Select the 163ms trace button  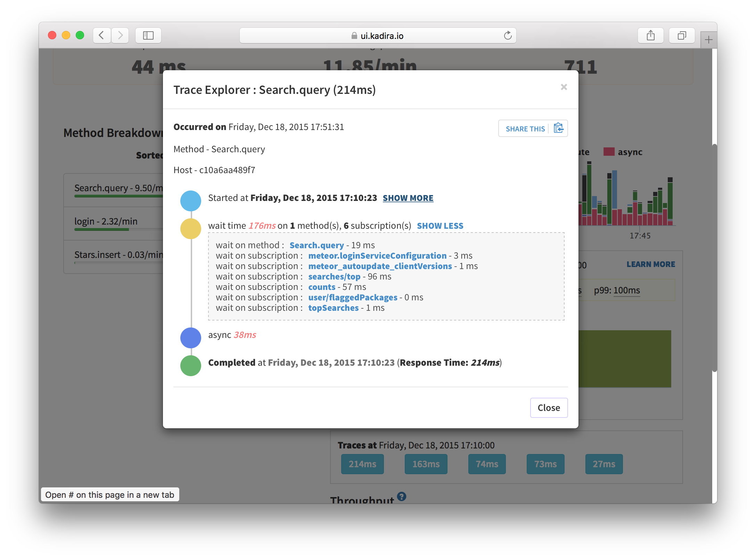[426, 464]
